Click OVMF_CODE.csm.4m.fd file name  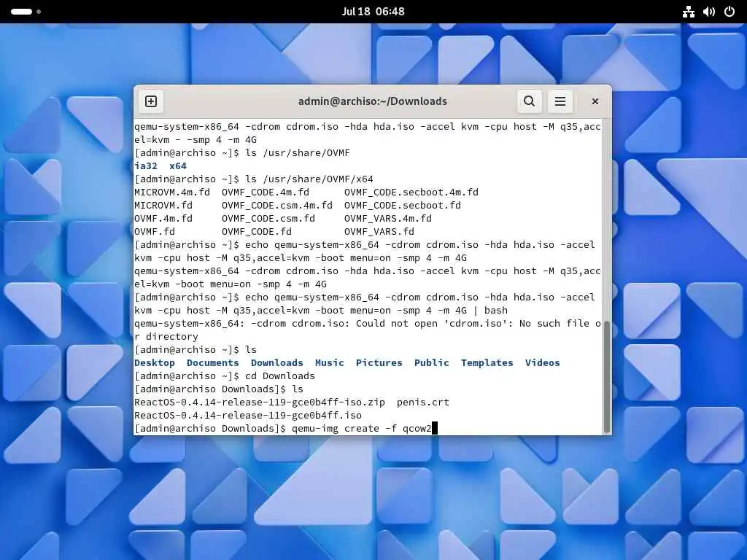point(276,205)
